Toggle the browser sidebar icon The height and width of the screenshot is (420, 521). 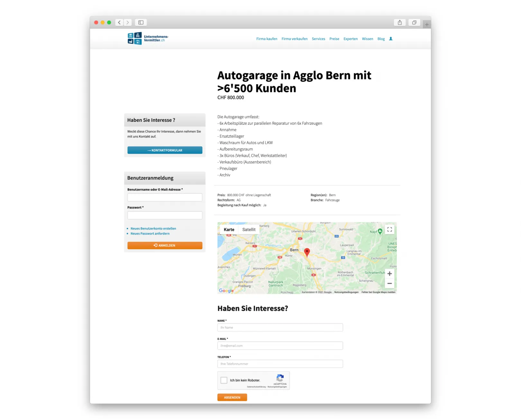pyautogui.click(x=141, y=22)
